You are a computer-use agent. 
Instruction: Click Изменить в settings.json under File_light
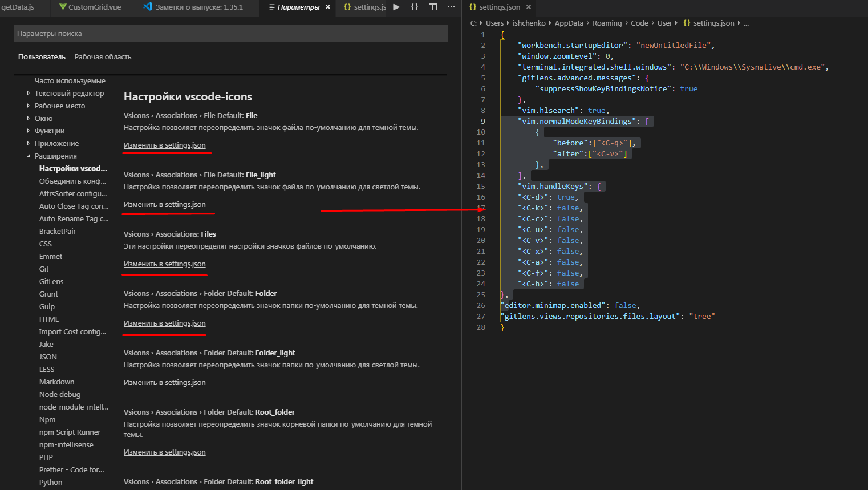coord(164,204)
